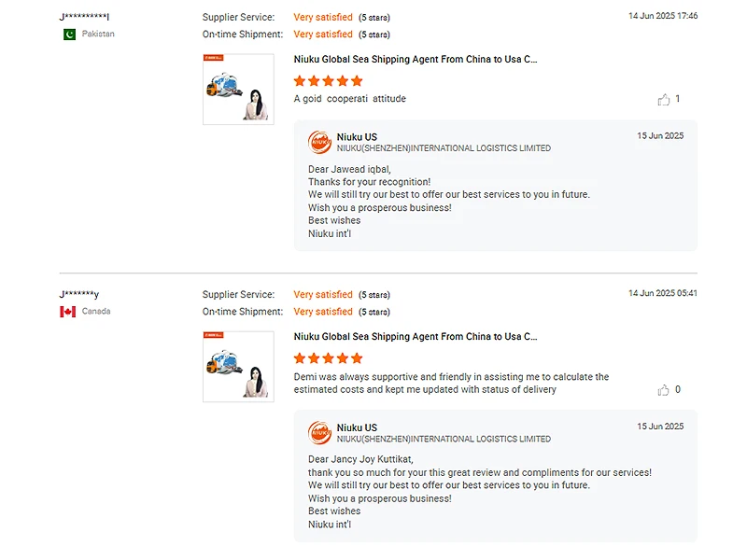Image resolution: width=747 pixels, height=560 pixels.
Task: Click Niuku US name in first reply
Action: 357,137
